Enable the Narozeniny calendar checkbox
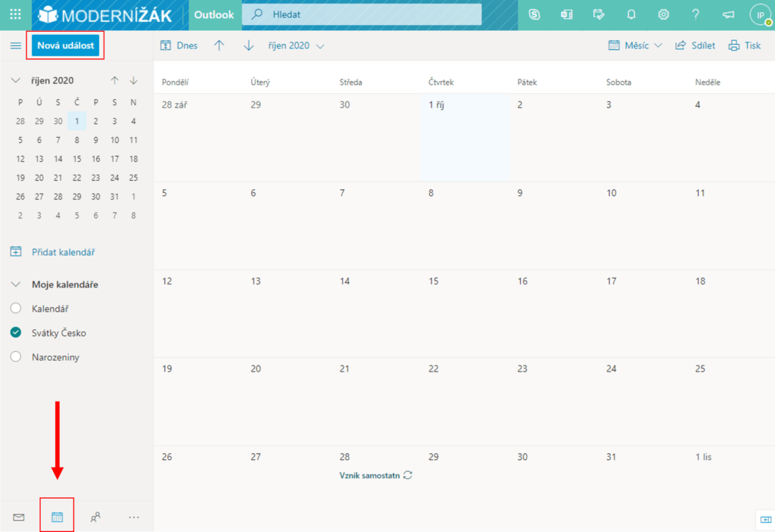The width and height of the screenshot is (775, 532). (15, 357)
